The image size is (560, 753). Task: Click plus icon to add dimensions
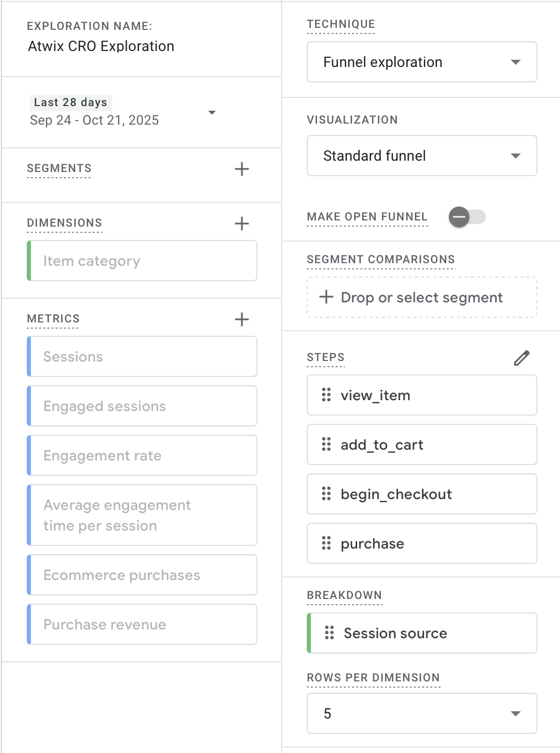point(241,224)
